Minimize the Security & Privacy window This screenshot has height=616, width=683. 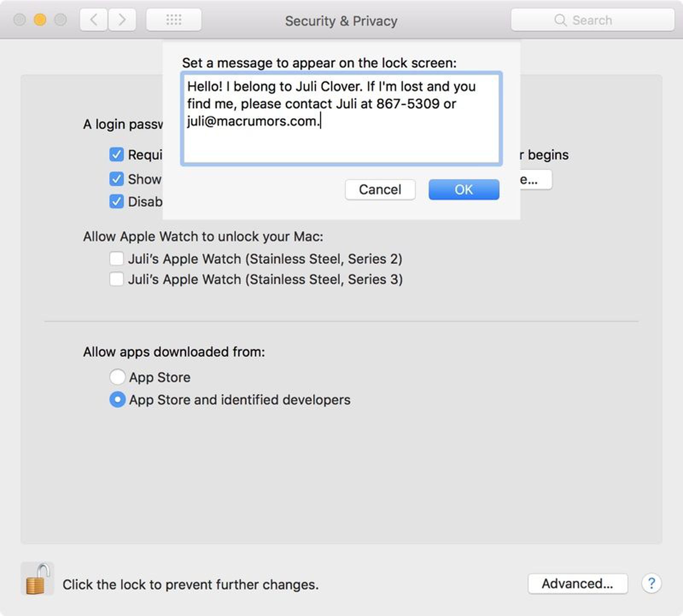(40, 19)
